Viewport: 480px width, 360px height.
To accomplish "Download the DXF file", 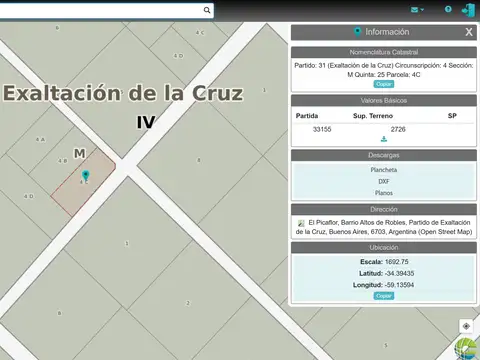I will point(384,181).
